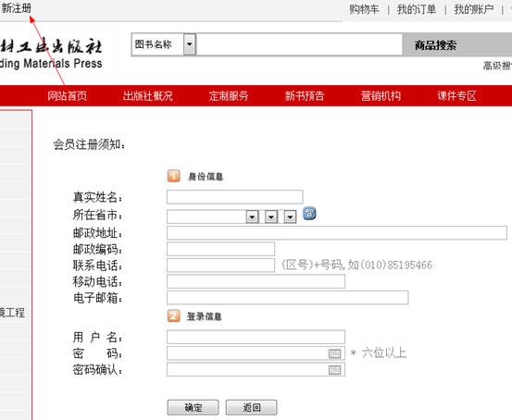
Task: Click the orange number 1 身份信息 icon
Action: click(x=174, y=176)
